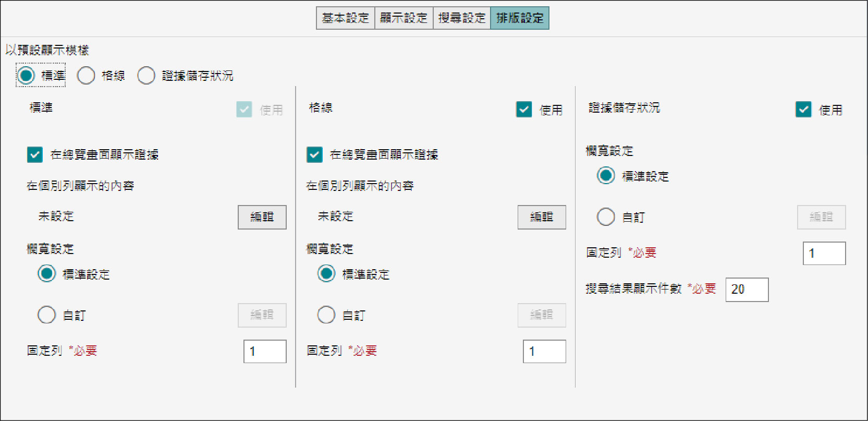This screenshot has height=421, width=868.
Task: Select 標準 as the default display style
Action: click(x=26, y=76)
